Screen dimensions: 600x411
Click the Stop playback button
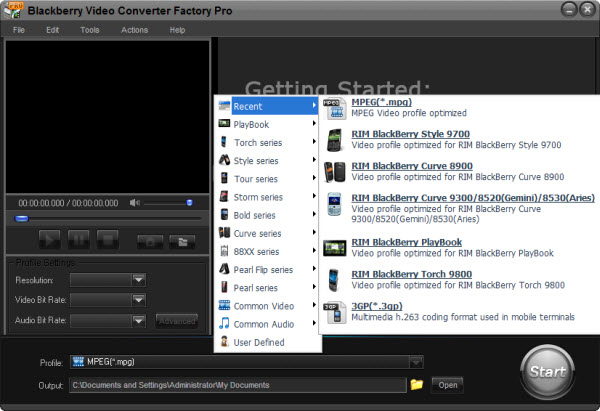point(108,240)
